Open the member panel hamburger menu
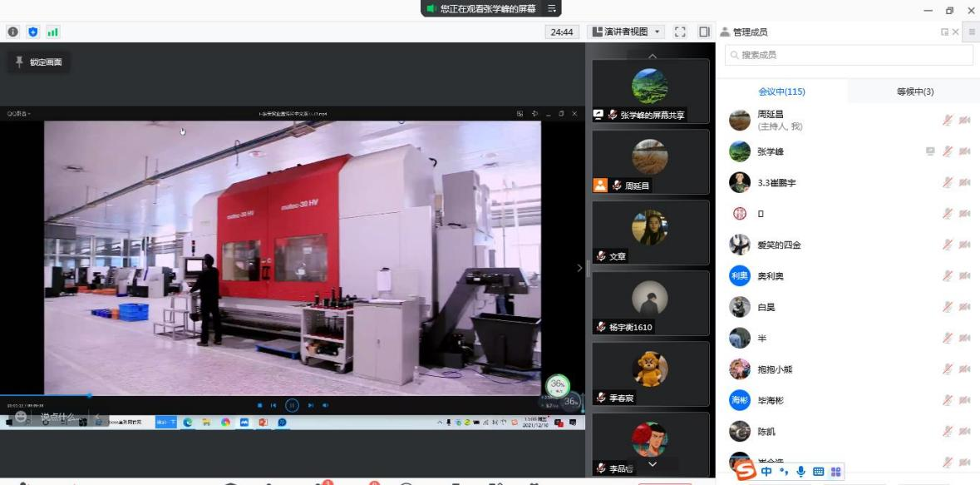Image resolution: width=980 pixels, height=485 pixels. coord(972,32)
